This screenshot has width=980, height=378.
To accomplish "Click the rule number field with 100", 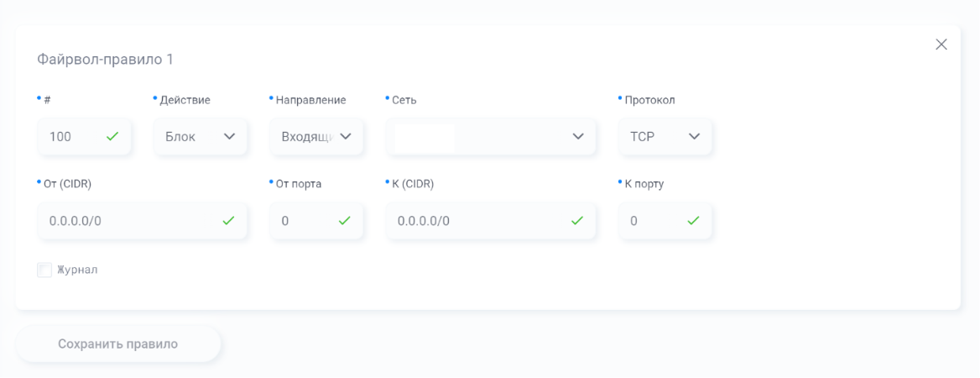I will [x=85, y=136].
